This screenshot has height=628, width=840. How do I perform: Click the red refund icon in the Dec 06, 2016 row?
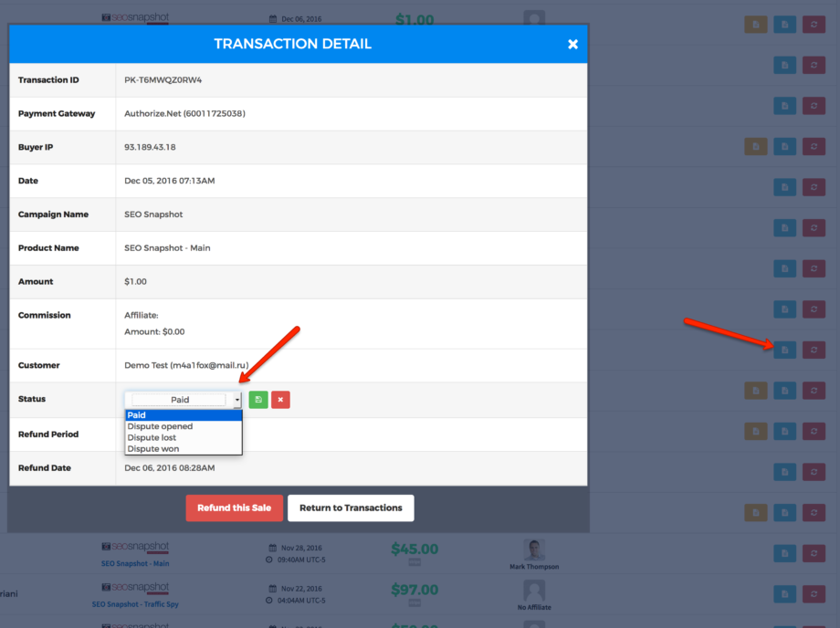[x=814, y=24]
